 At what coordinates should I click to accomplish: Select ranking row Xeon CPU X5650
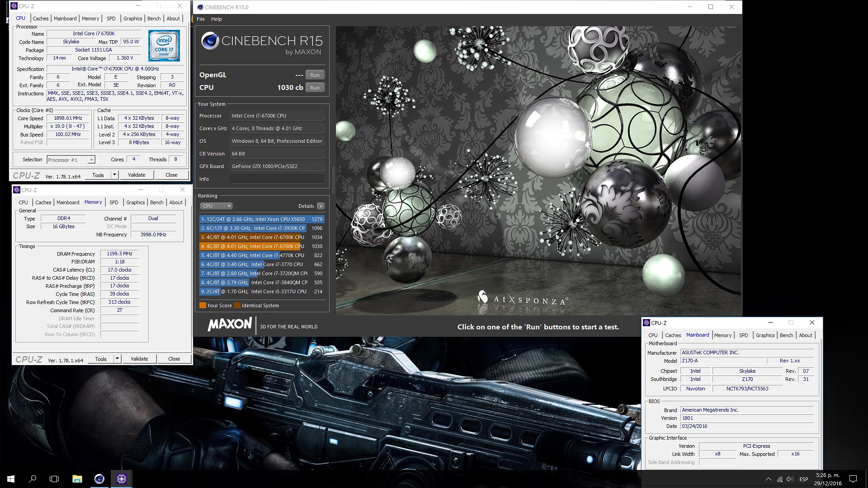pos(262,219)
